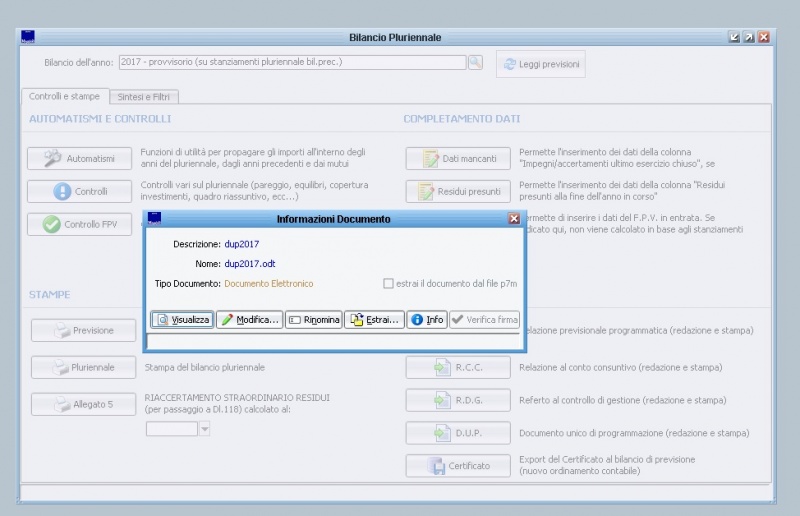
Task: Click the magnifier search icon beside Bilancio dell'anno
Action: point(475,62)
